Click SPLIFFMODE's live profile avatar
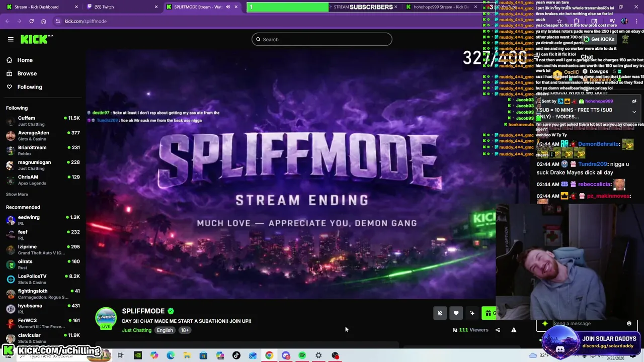 106,318
